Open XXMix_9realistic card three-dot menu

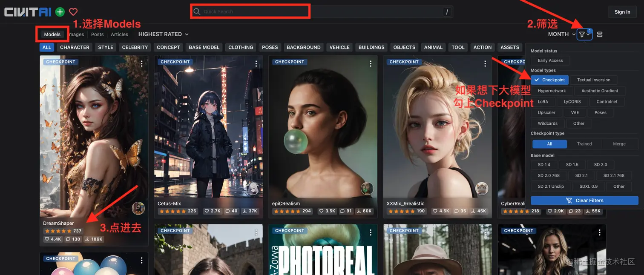pos(485,63)
